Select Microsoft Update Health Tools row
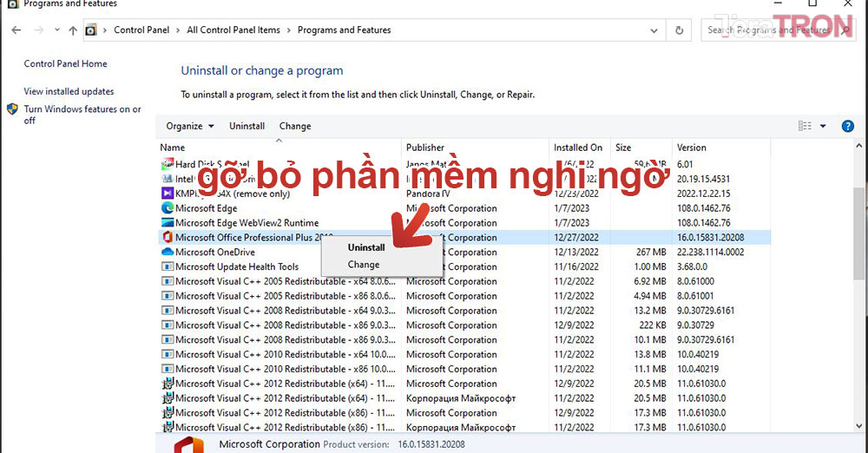 point(464,266)
